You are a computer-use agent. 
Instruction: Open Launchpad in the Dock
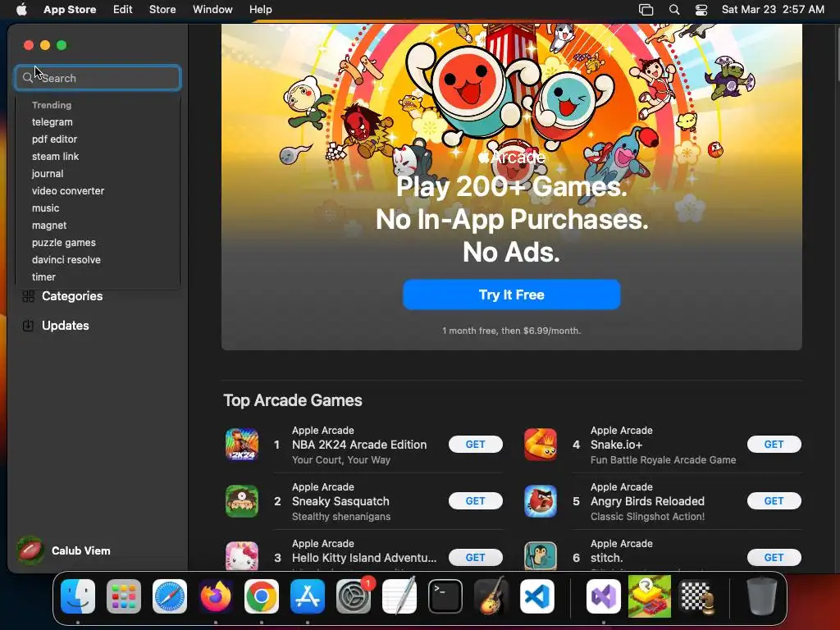click(x=124, y=596)
